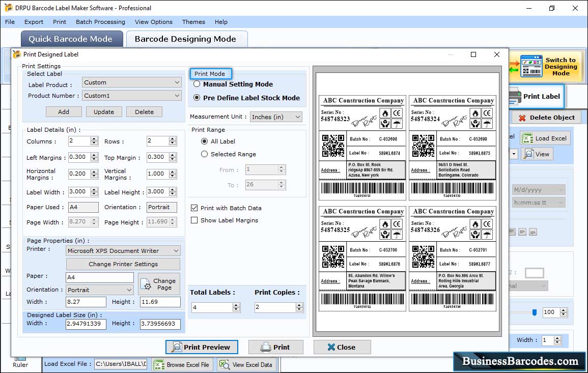The image size is (588, 373).
Task: Choose the Selected Range radio option
Action: (204, 154)
